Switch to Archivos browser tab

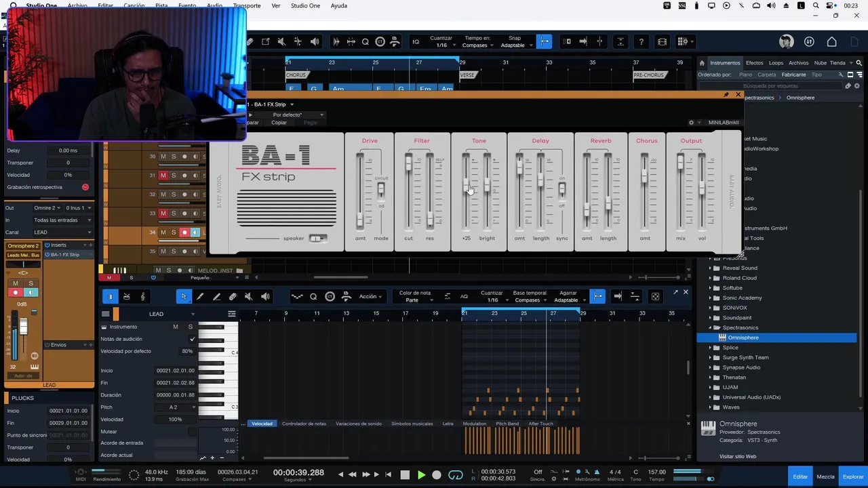tap(798, 63)
